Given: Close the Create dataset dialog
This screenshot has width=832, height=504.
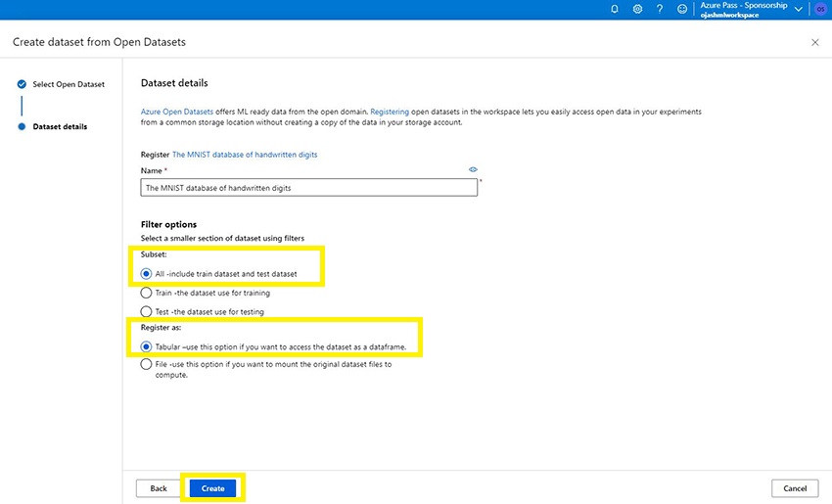Looking at the screenshot, I should point(815,42).
